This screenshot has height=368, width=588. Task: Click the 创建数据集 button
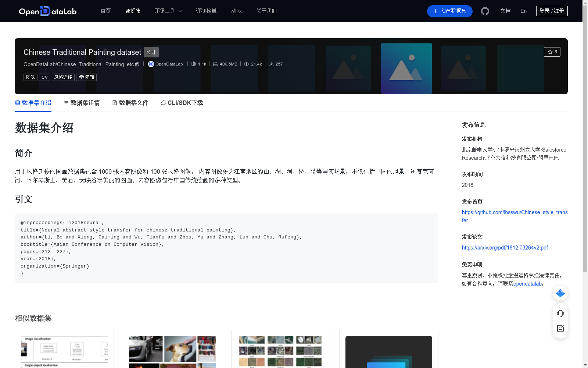pyautogui.click(x=450, y=11)
